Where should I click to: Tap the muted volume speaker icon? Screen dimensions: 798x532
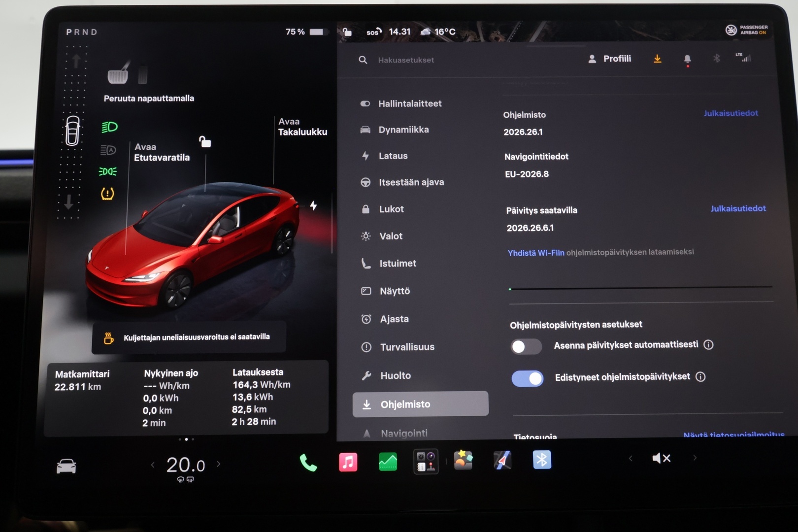click(661, 459)
